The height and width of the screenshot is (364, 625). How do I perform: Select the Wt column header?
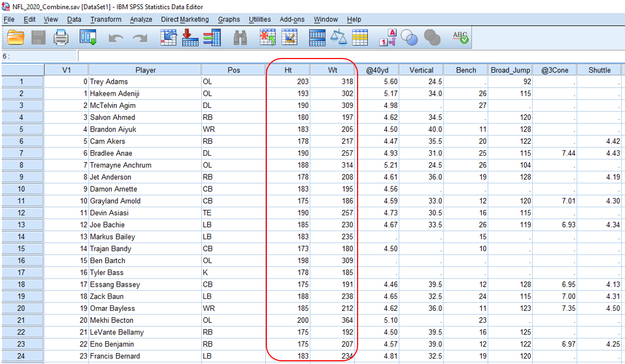[x=332, y=70]
